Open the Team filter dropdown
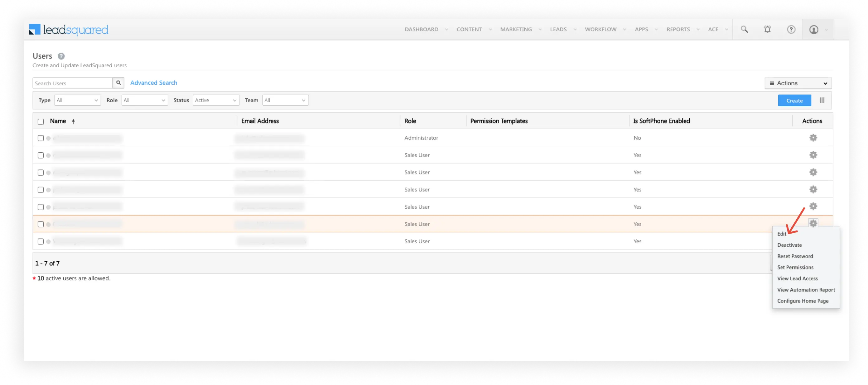The image size is (868, 385). (285, 100)
